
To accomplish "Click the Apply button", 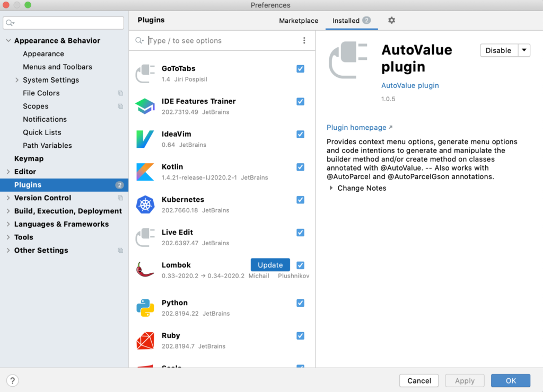I will [x=465, y=380].
